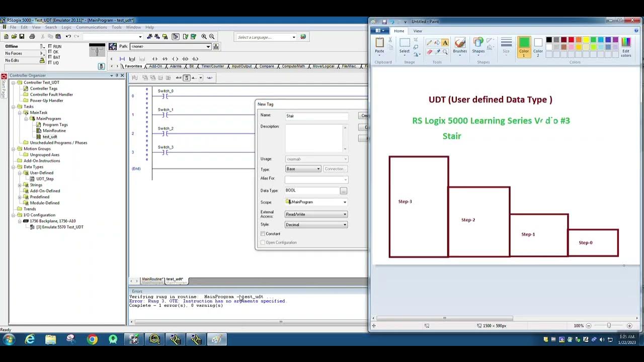Open the External Access Read/Write dropdown

point(316,214)
